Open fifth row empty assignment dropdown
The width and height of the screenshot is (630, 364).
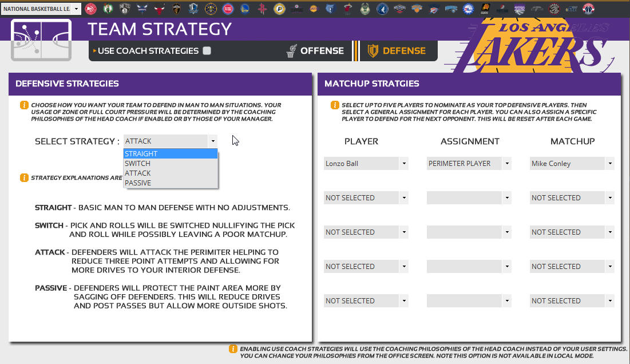(469, 301)
